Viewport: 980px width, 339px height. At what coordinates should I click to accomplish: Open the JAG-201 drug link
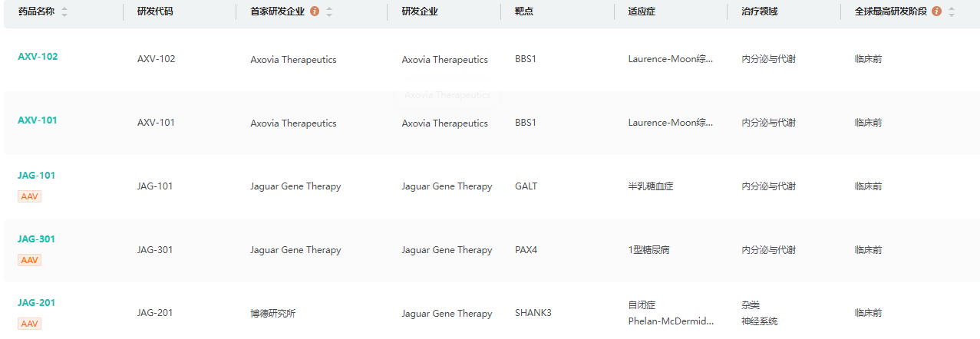(x=37, y=303)
